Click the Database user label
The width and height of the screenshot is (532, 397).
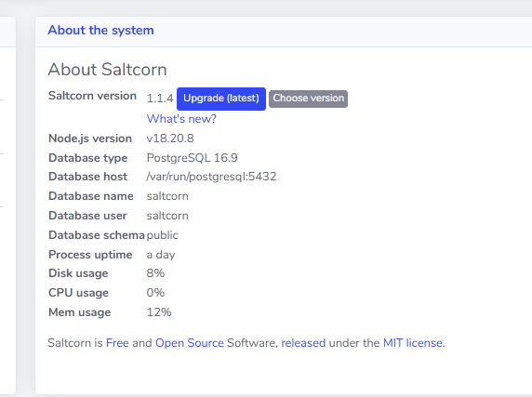point(87,216)
